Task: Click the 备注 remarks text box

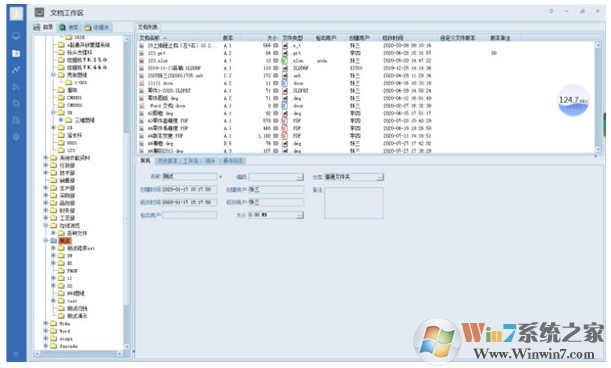Action: pos(354,203)
